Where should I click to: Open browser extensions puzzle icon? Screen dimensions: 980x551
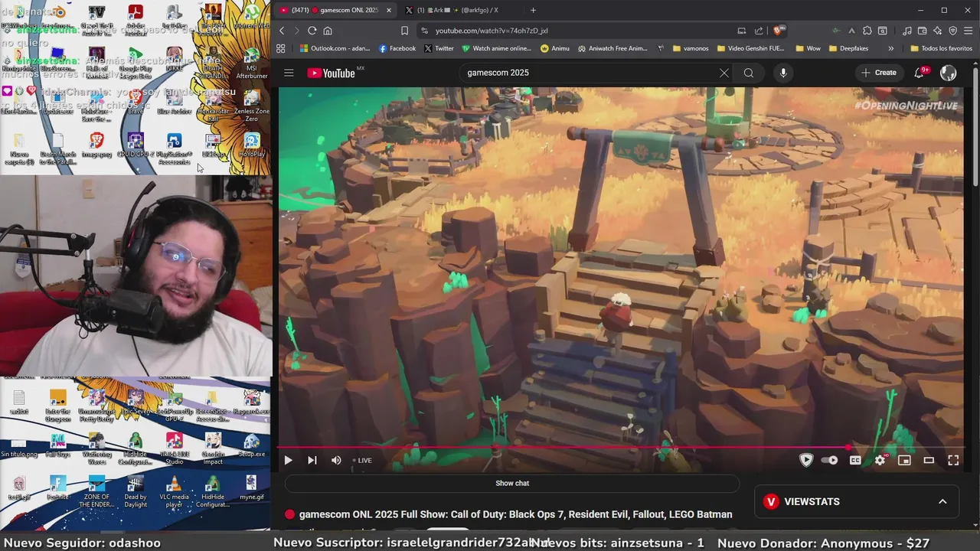click(867, 31)
